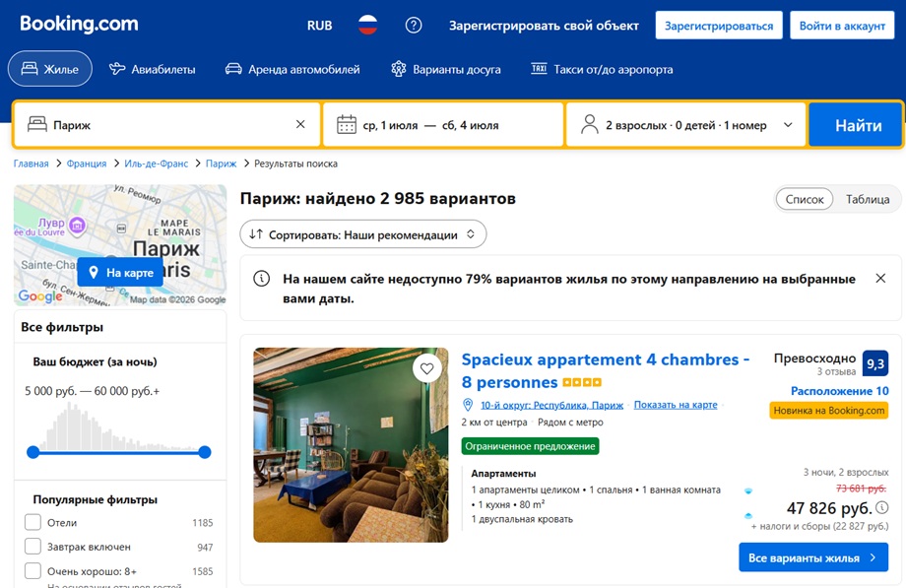Viewport: 906px width, 588px height.
Task: Click the Апартаменты room type heading
Action: pyautogui.click(x=503, y=474)
